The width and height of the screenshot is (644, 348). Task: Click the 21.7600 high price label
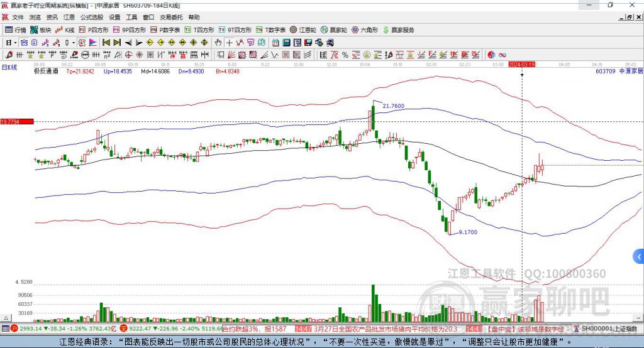[x=394, y=106]
